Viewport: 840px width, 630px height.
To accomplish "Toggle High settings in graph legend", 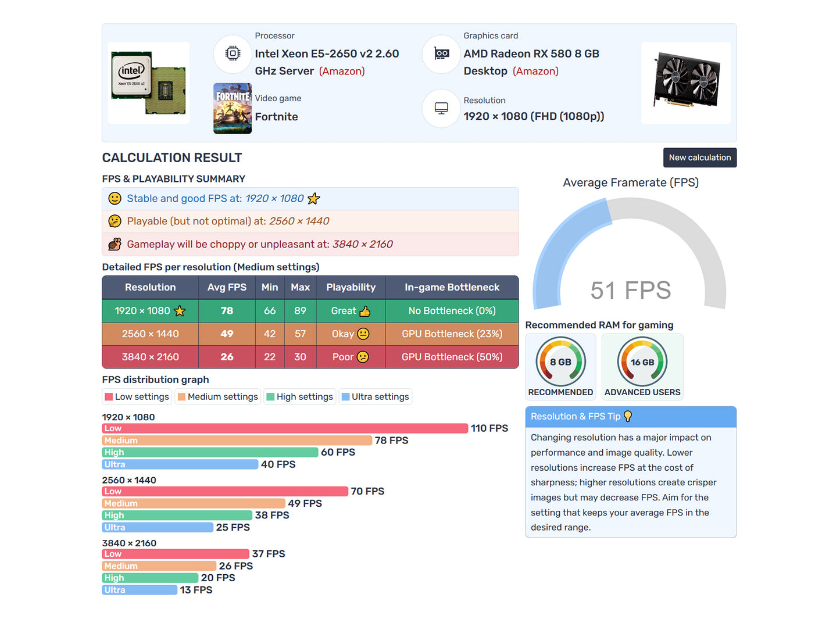I will click(x=300, y=397).
